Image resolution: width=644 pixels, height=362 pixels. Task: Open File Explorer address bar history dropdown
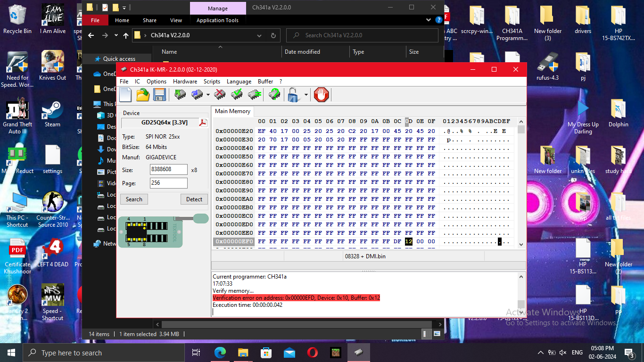click(259, 35)
